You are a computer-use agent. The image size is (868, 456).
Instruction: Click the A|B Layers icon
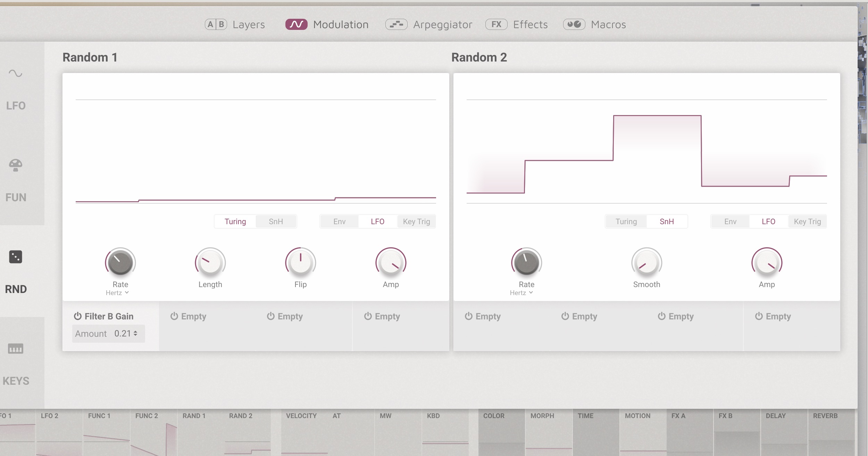pyautogui.click(x=216, y=24)
